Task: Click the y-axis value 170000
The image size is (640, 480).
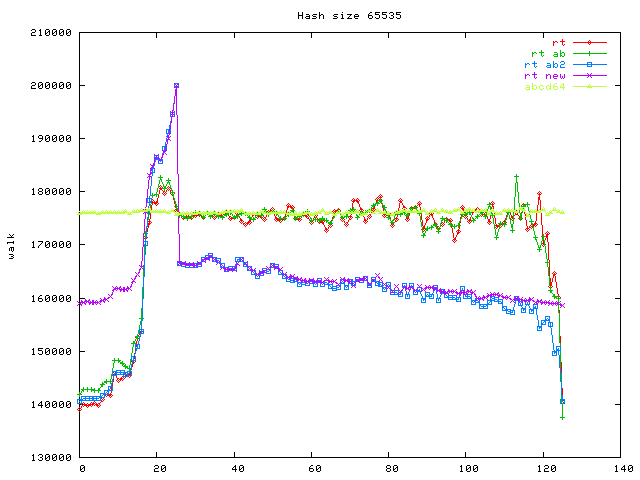Action: [51, 245]
